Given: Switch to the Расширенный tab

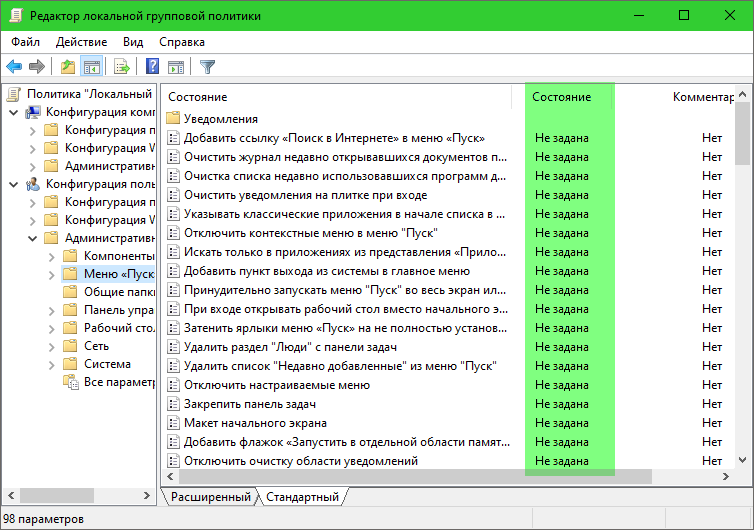Looking at the screenshot, I should click(x=210, y=497).
